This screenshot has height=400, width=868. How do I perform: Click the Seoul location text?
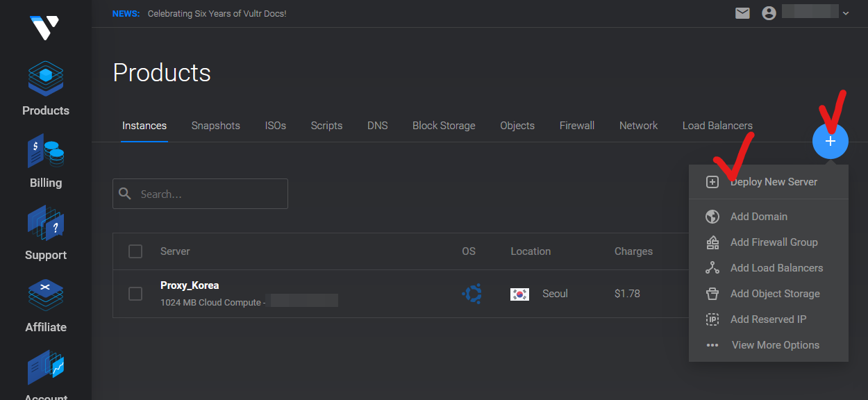[555, 294]
